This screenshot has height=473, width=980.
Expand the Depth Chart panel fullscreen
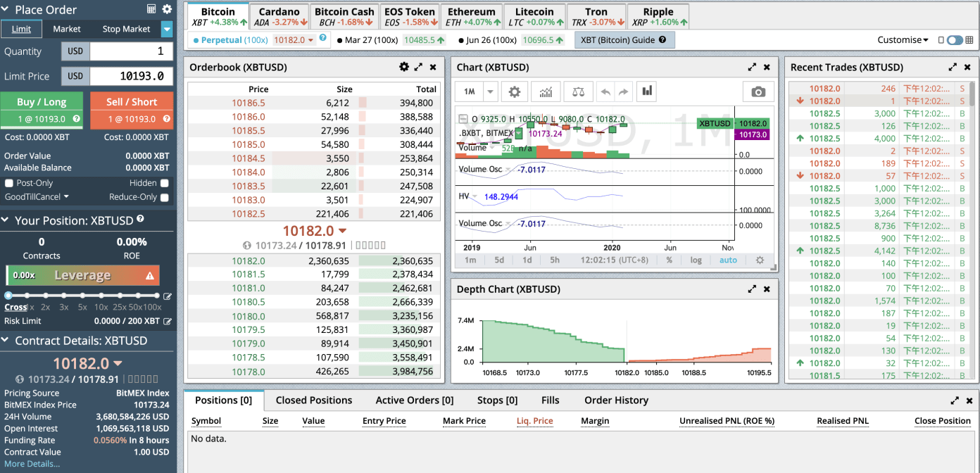point(752,289)
